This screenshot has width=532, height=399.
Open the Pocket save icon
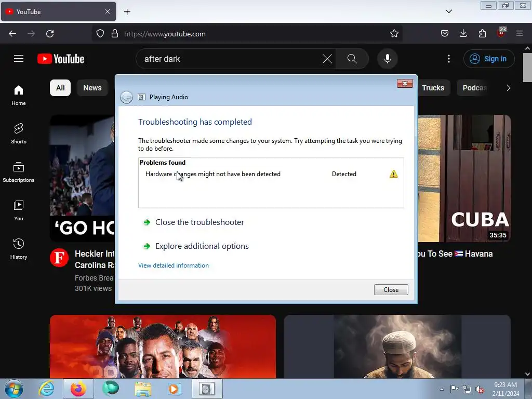445,34
